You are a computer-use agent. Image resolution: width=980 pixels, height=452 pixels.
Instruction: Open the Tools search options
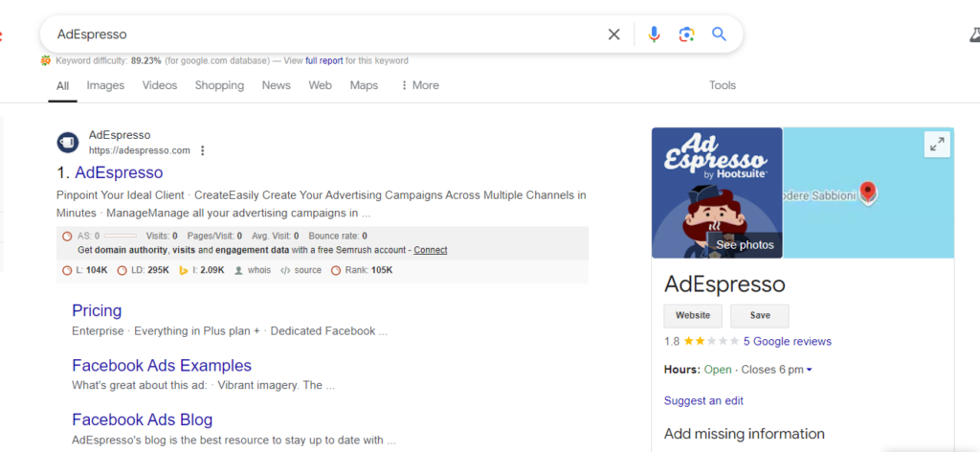[x=723, y=85]
